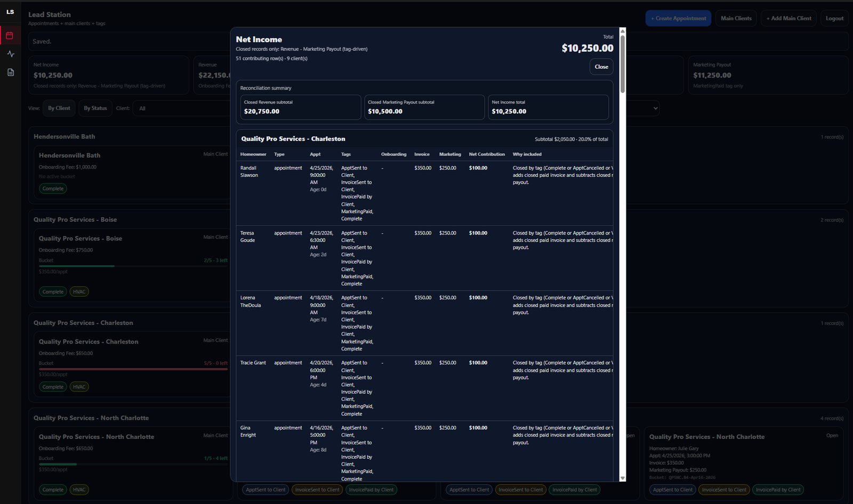Click the modal scrollbar up arrow
Image resolution: width=853 pixels, height=504 pixels.
click(622, 31)
